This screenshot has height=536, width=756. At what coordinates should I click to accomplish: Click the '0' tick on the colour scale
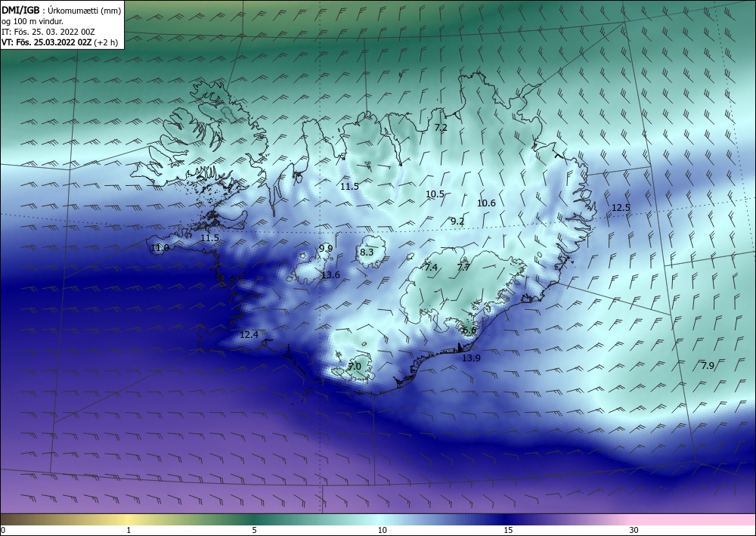click(x=3, y=531)
